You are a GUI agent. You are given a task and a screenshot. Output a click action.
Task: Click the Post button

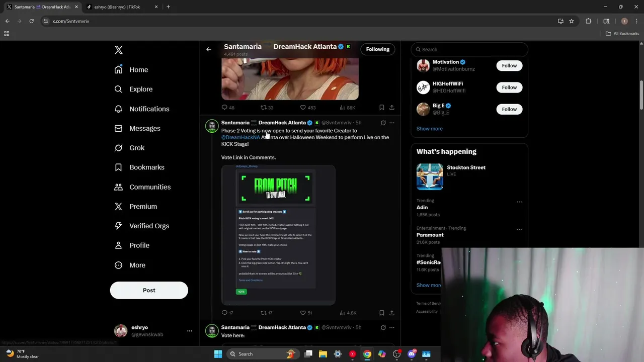pyautogui.click(x=149, y=290)
